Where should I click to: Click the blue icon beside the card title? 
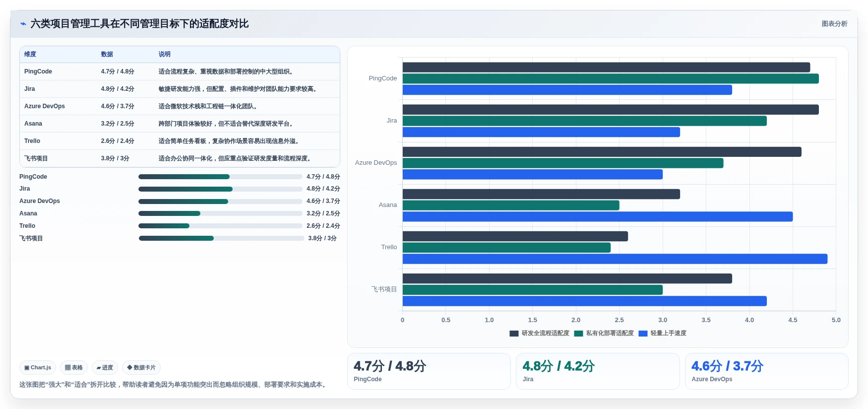click(23, 24)
